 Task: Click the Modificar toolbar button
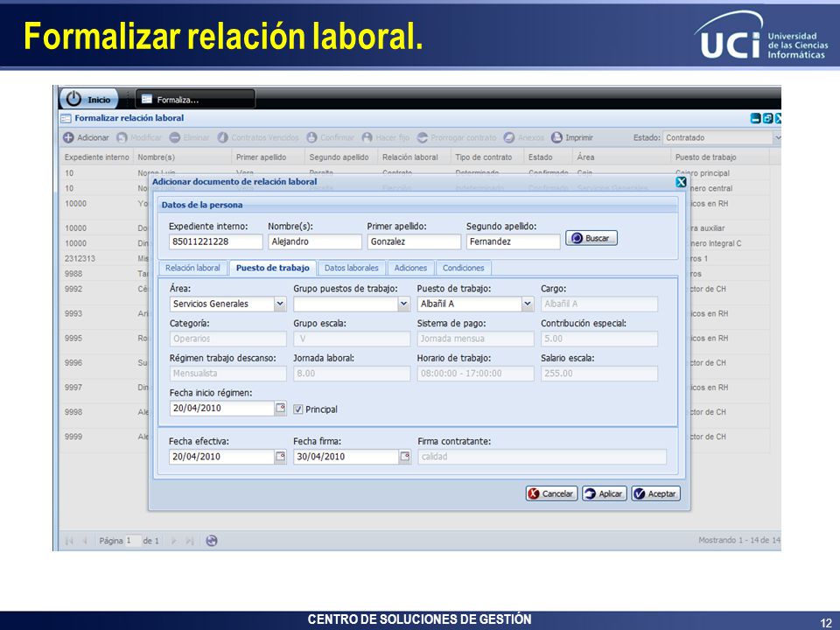pos(139,137)
